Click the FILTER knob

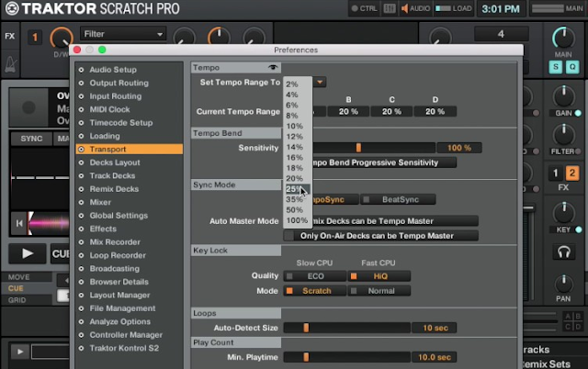pos(563,135)
